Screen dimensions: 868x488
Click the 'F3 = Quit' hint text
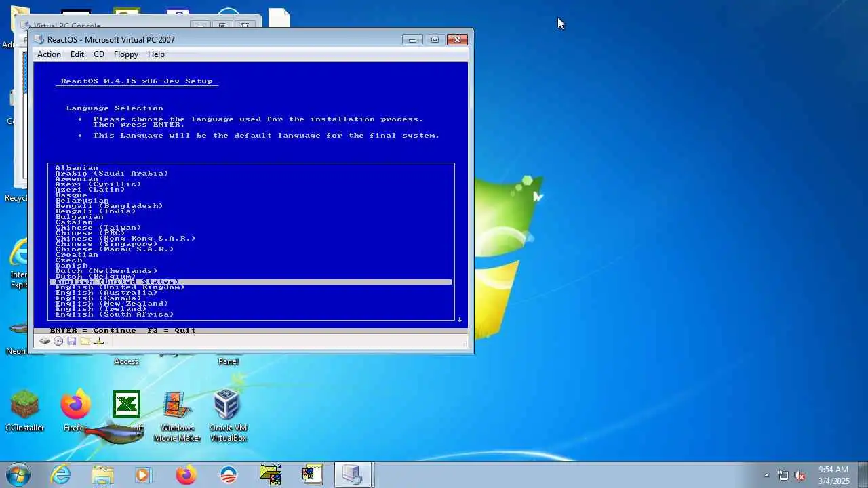pyautogui.click(x=172, y=331)
